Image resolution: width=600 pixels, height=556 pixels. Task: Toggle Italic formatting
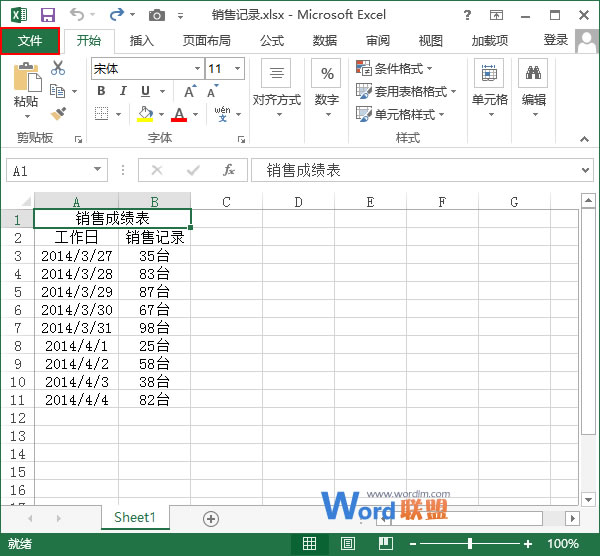[123, 91]
